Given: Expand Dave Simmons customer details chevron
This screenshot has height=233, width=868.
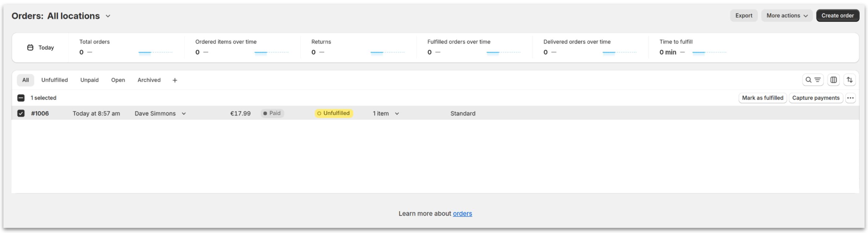Looking at the screenshot, I should [x=184, y=114].
